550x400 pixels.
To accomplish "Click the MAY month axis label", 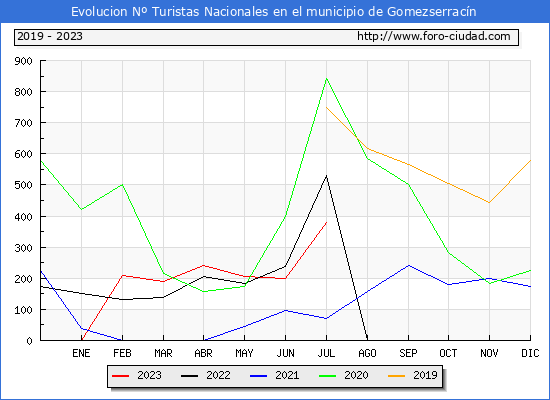I will 244,353.
